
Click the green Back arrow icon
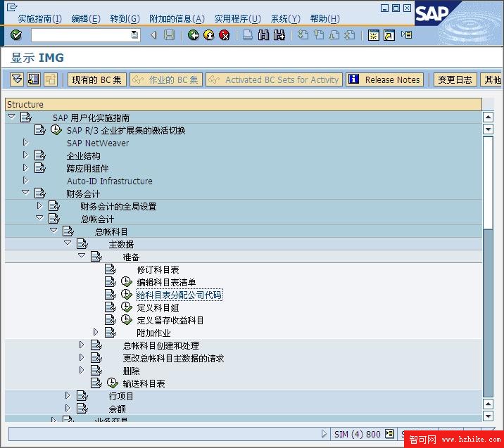coord(194,34)
